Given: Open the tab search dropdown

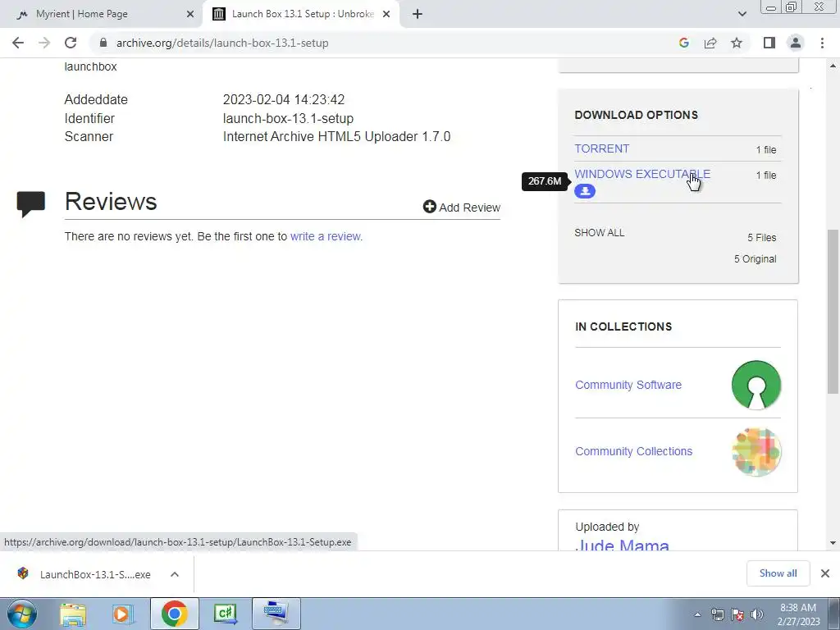Looking at the screenshot, I should (x=742, y=14).
